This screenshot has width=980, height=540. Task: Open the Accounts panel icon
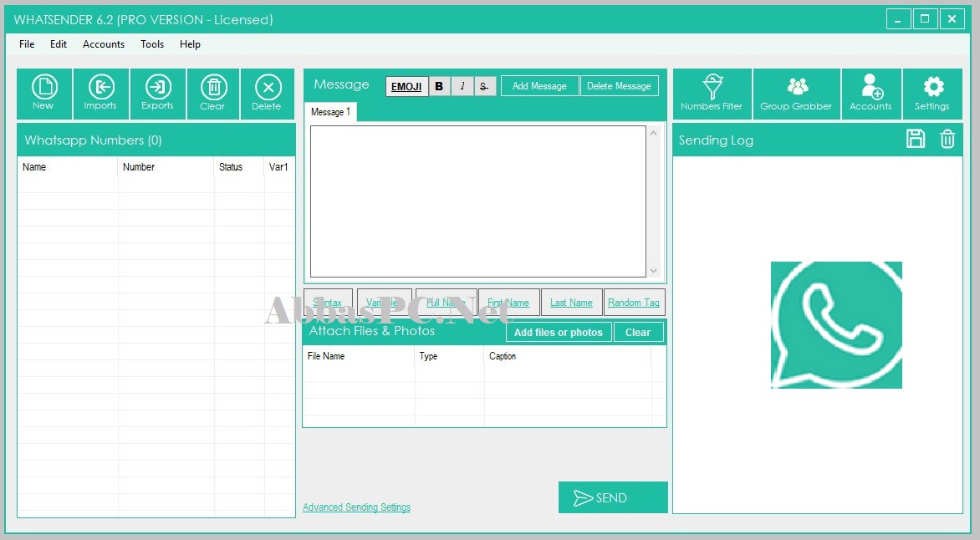click(871, 94)
